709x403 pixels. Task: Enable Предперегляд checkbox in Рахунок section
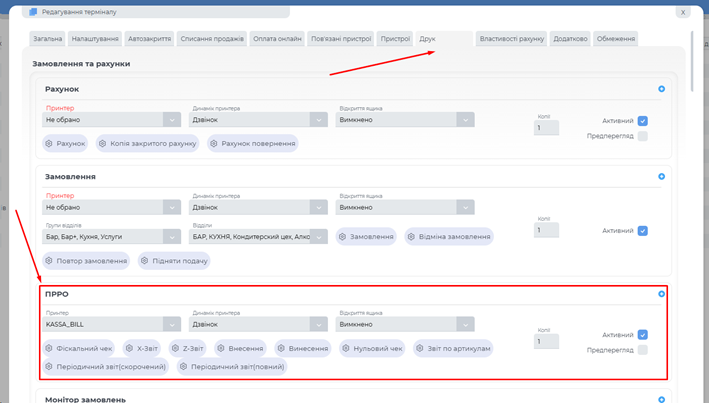(x=643, y=136)
